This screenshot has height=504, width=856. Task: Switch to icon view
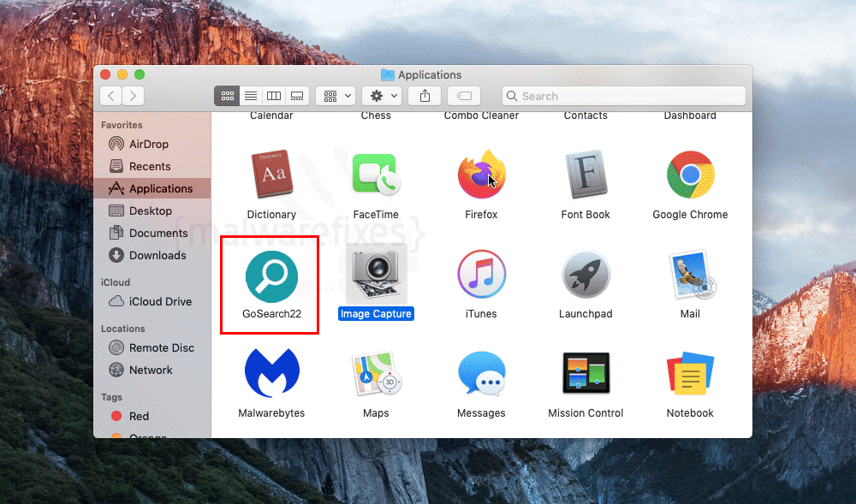click(x=227, y=96)
